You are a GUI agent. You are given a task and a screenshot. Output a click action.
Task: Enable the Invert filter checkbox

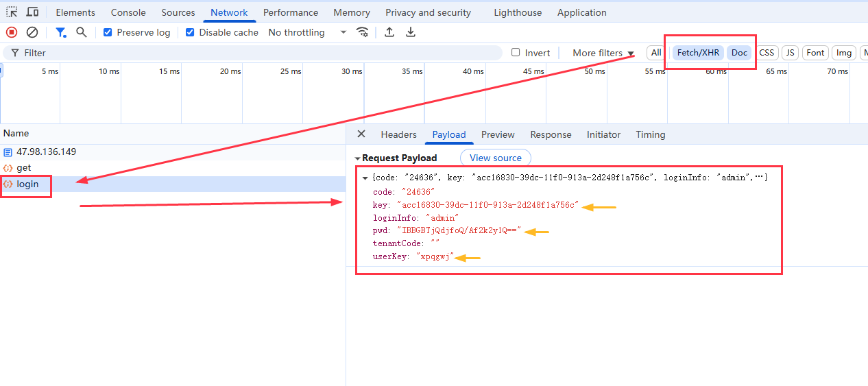(x=516, y=53)
